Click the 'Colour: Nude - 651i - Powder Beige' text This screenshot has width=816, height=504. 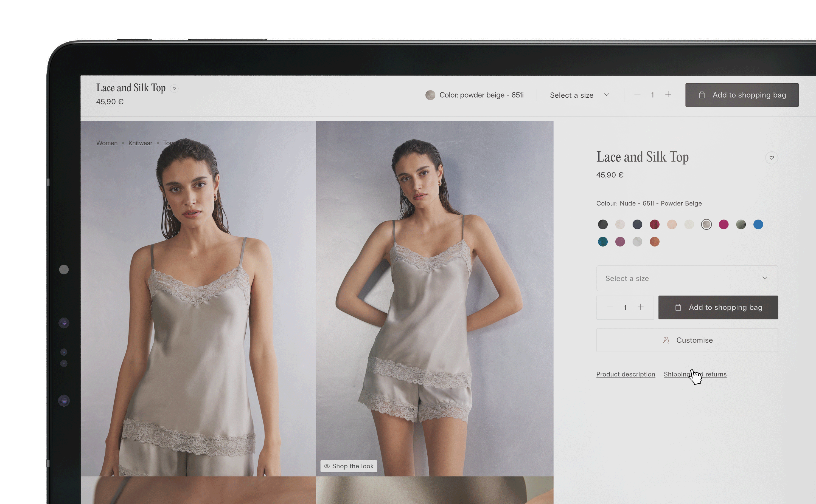[x=649, y=203]
